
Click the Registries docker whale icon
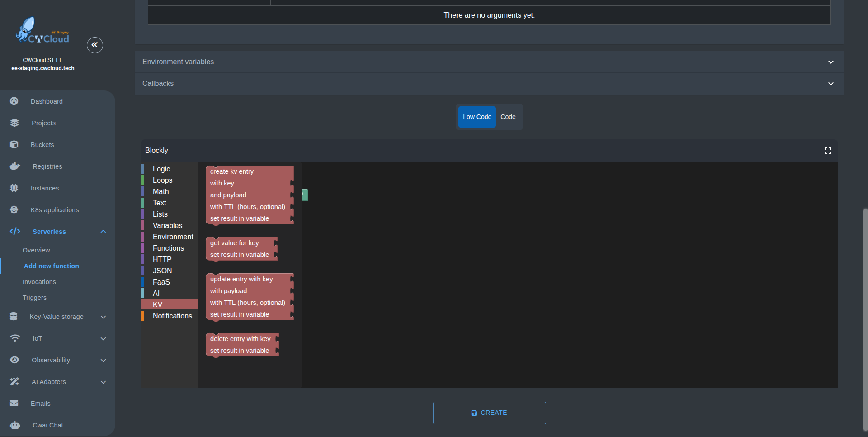tap(15, 166)
